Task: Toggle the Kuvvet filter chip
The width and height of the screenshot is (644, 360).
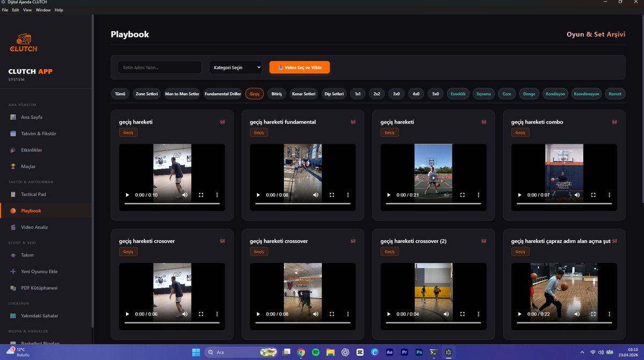Action: tap(615, 94)
